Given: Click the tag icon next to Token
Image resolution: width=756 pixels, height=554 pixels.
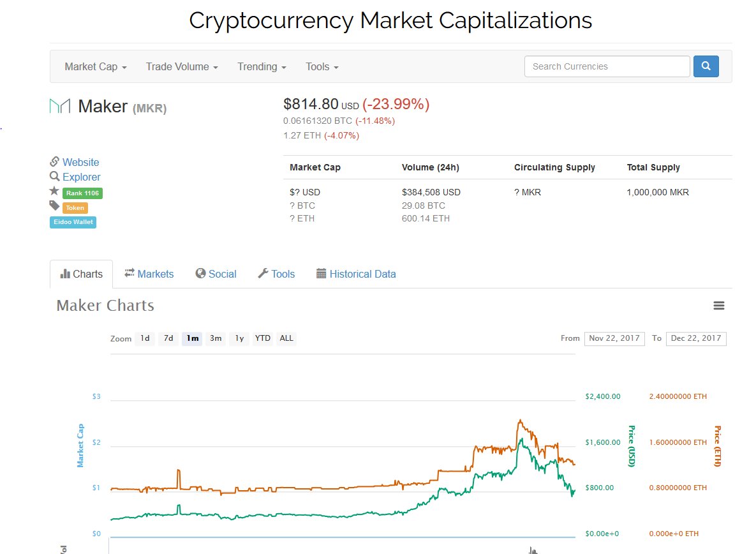Looking at the screenshot, I should pos(54,206).
